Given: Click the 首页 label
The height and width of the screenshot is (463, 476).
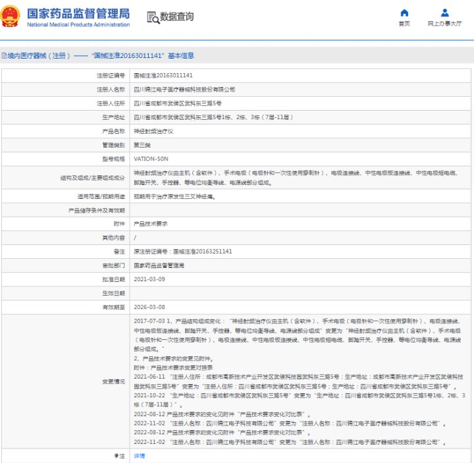Looking at the screenshot, I should [x=404, y=24].
